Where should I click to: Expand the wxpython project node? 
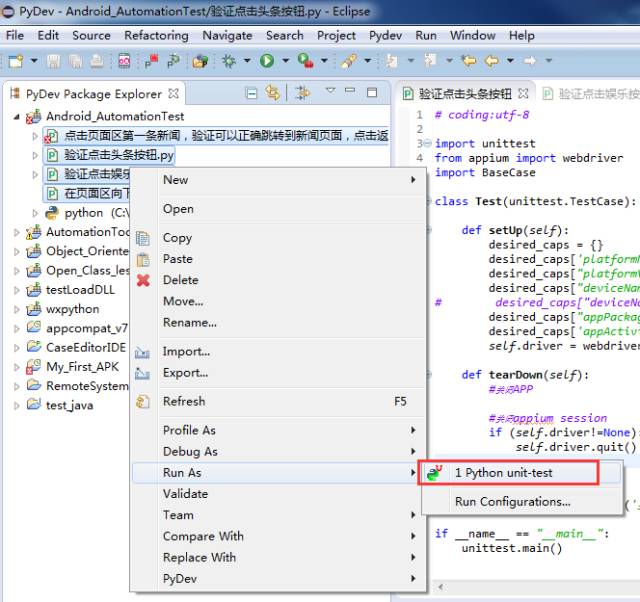coord(16,309)
